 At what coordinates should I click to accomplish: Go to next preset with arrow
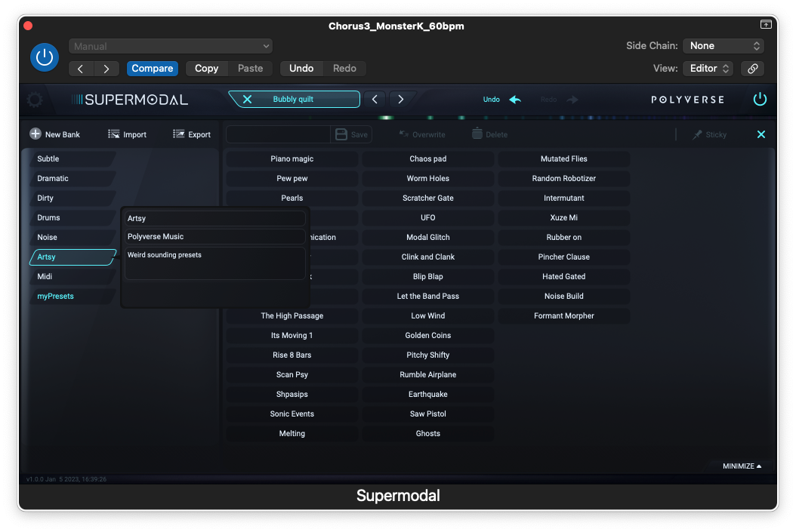[x=401, y=100]
